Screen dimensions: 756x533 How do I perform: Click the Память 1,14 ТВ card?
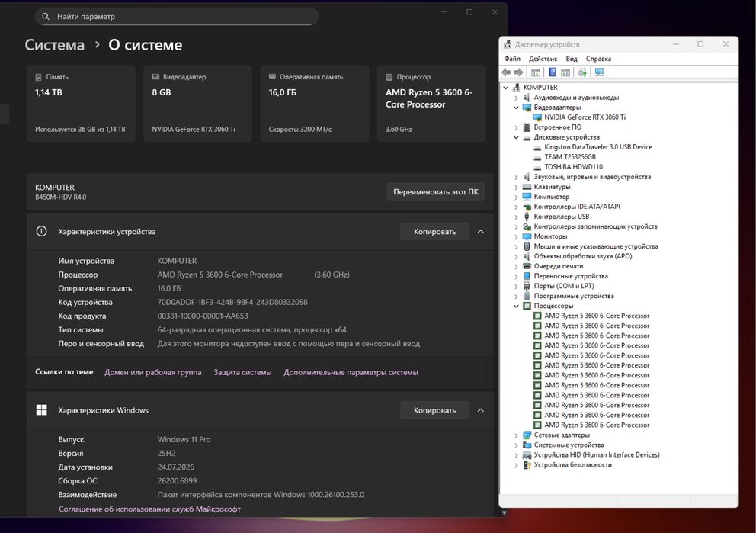pyautogui.click(x=81, y=103)
